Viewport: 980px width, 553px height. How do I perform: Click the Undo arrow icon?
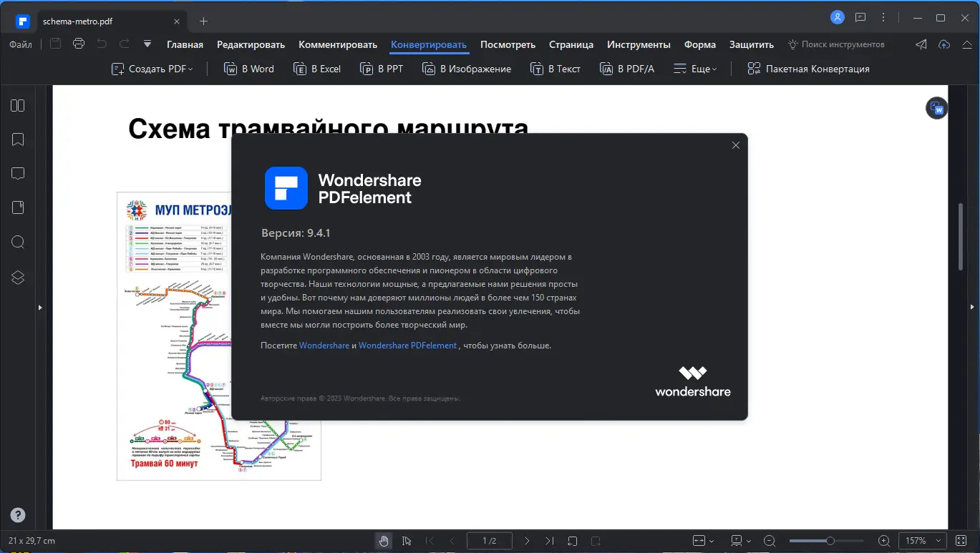[102, 44]
